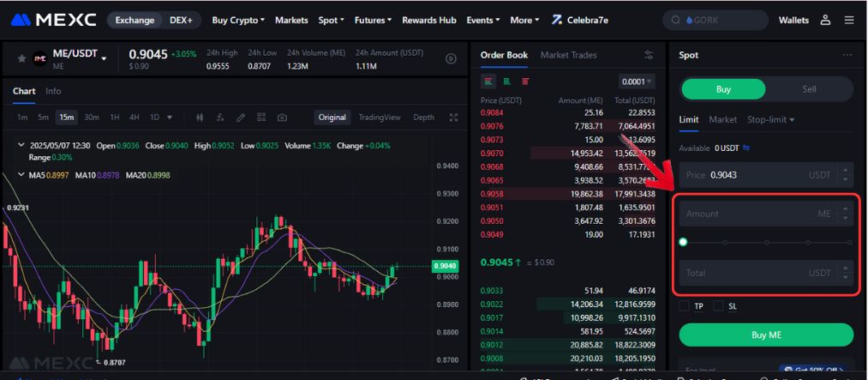
Task: Select the 1H timeframe
Action: click(115, 118)
